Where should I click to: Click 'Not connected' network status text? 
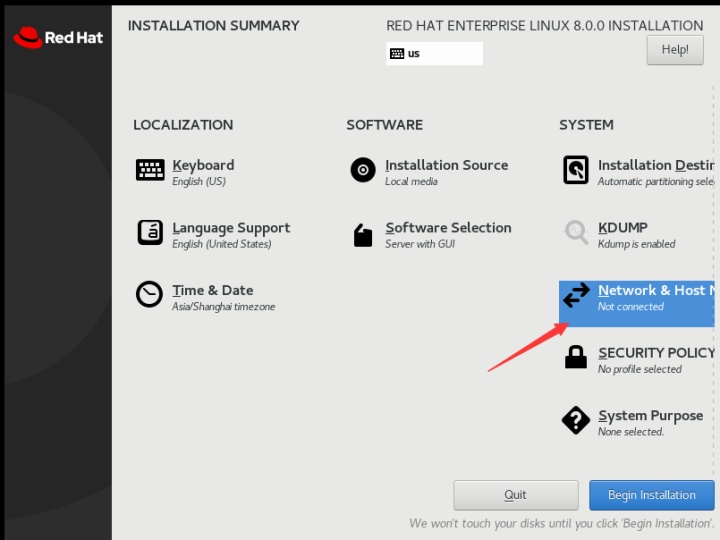630,306
